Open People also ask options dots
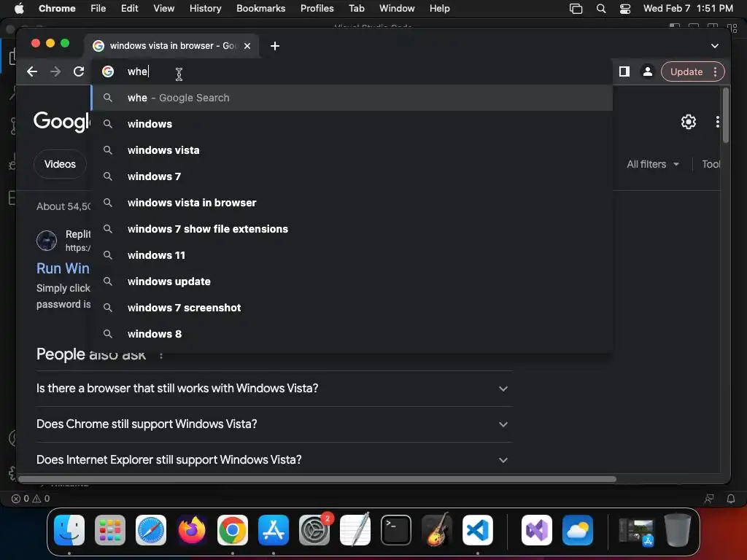The height and width of the screenshot is (560, 747). [x=161, y=355]
